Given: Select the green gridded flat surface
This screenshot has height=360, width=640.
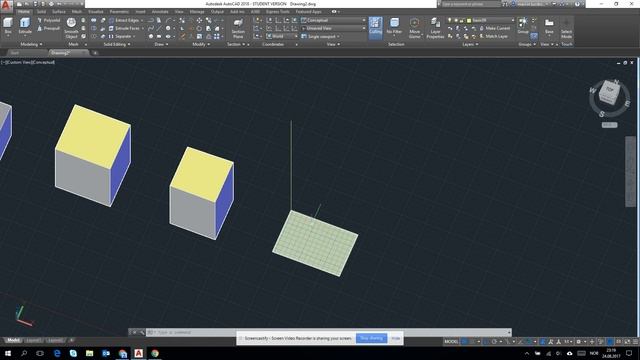Looking at the screenshot, I should (315, 243).
